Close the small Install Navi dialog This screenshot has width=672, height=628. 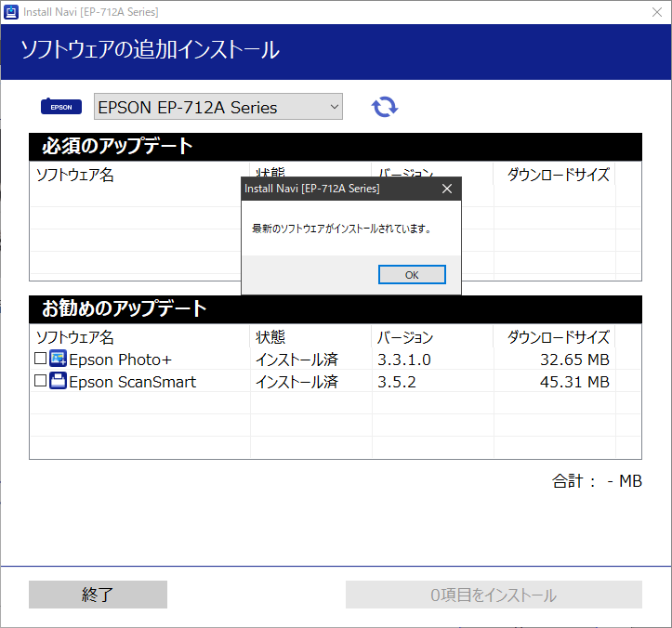[447, 189]
